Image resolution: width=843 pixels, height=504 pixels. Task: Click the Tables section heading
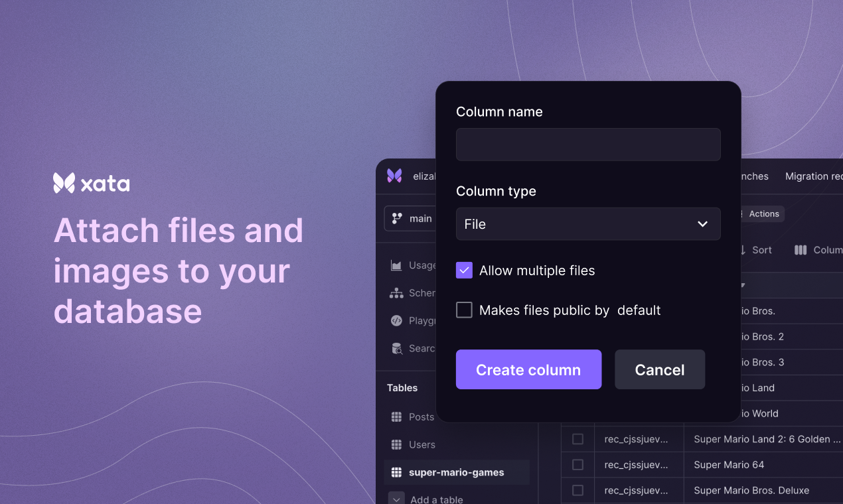(x=402, y=388)
